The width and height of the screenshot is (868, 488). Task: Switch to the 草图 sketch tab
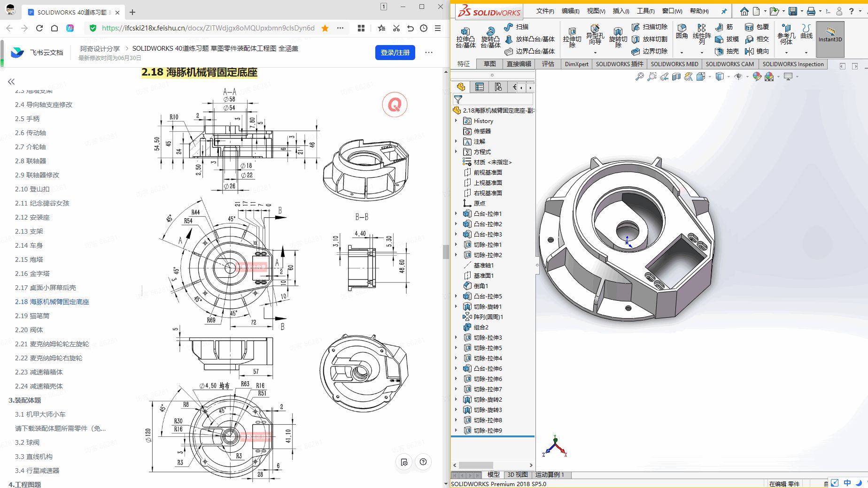tap(489, 64)
